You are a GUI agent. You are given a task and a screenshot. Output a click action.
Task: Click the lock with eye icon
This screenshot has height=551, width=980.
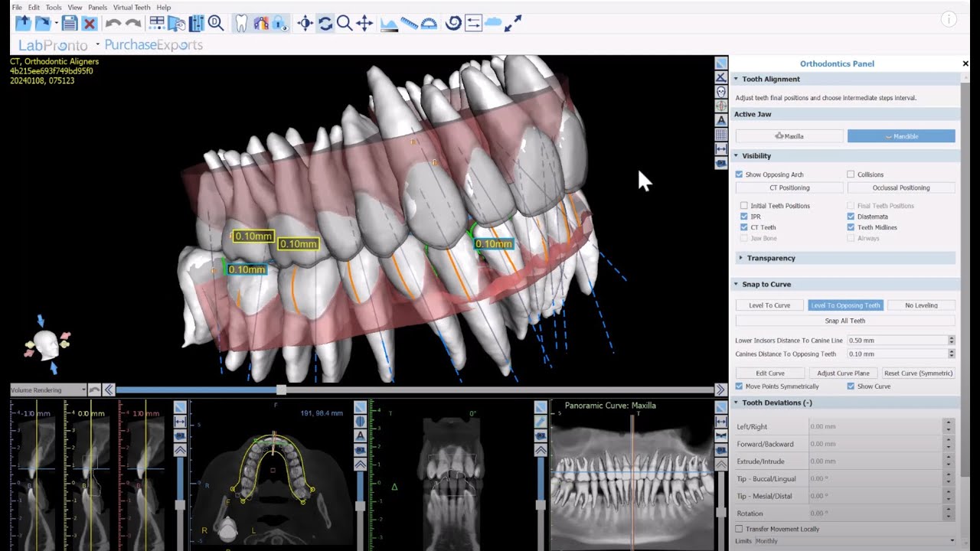point(279,24)
